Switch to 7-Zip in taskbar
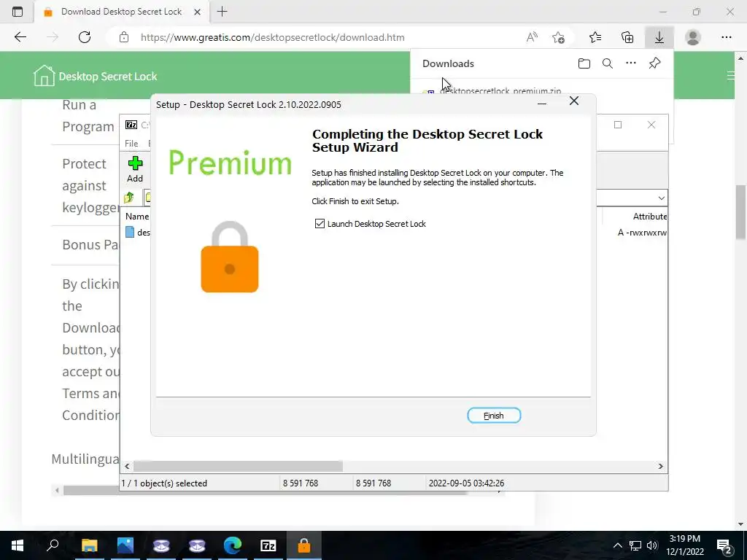Image resolution: width=747 pixels, height=560 pixels. [x=268, y=545]
